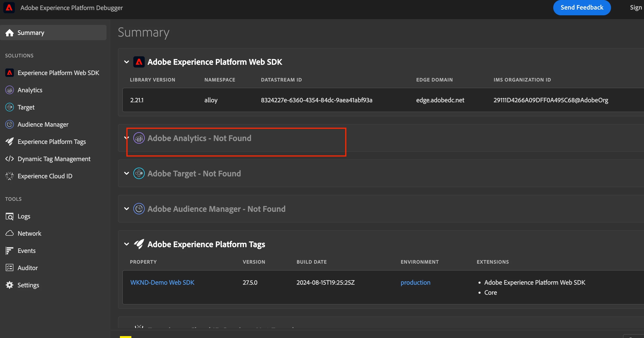Expand the Adobe Target - Not Found section
Screen dimensions: 644x338
[127, 173]
